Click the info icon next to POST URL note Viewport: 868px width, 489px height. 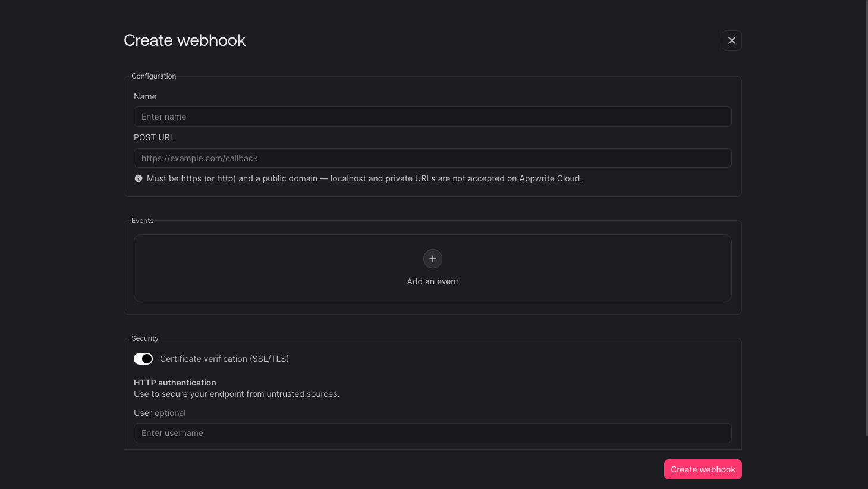pyautogui.click(x=138, y=178)
